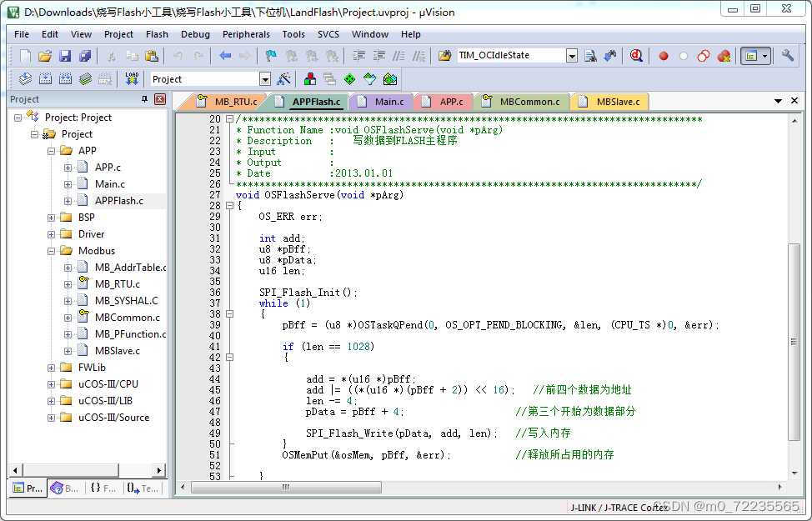Click Incremental Find binoculars icon
Image resolution: width=812 pixels, height=521 pixels.
610,55
